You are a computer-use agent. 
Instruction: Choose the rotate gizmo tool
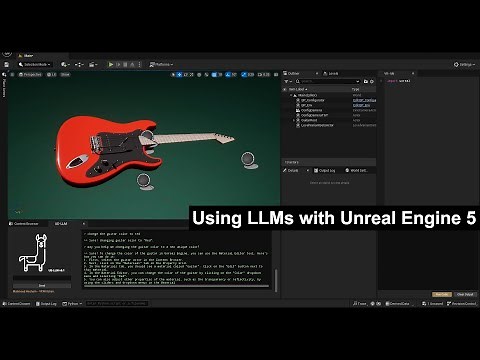coord(186,74)
